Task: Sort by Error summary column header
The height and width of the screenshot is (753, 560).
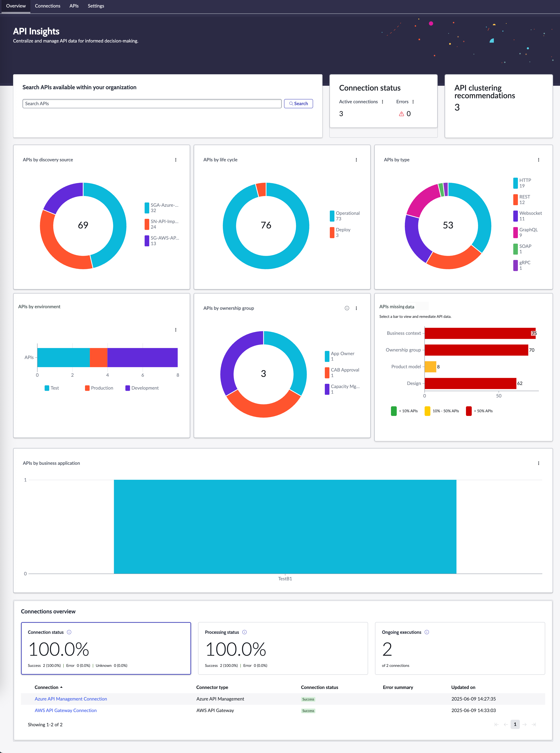Action: pos(398,687)
